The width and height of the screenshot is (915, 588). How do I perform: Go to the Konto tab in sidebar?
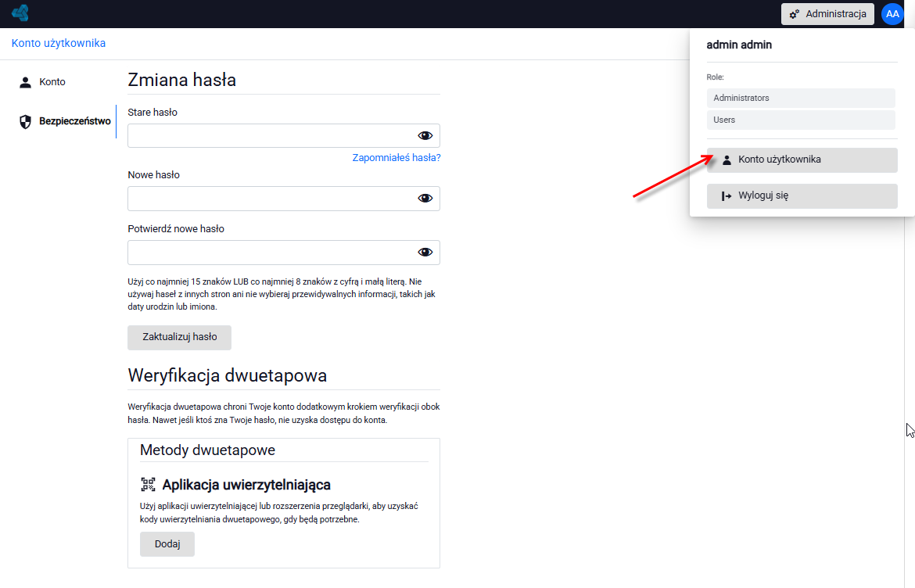click(x=42, y=82)
